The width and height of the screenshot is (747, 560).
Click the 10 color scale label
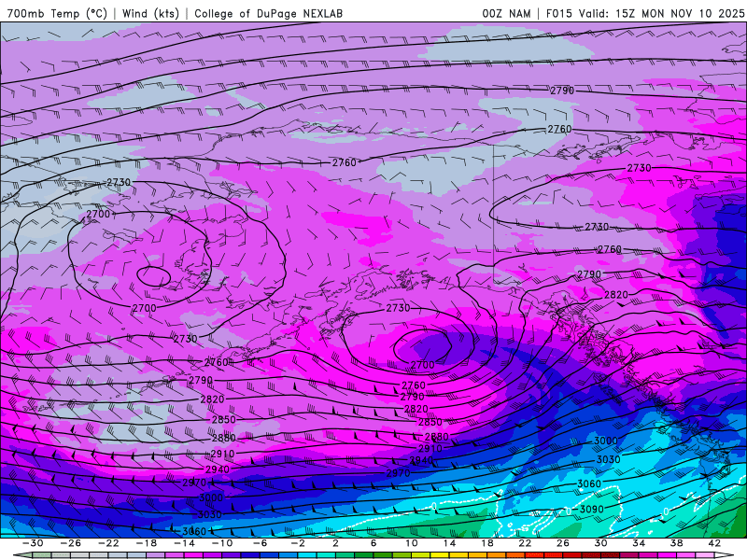[x=412, y=543]
